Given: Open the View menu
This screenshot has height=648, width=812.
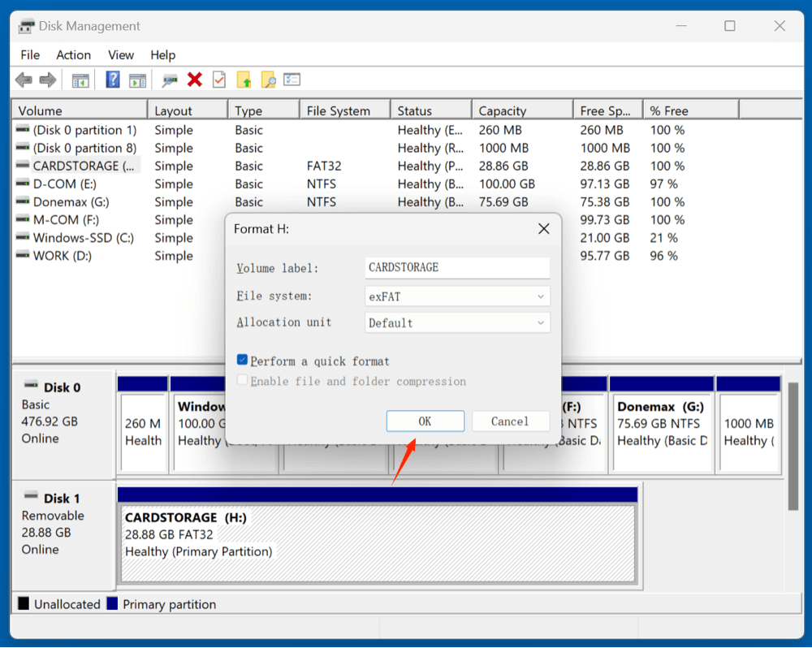Looking at the screenshot, I should 121,55.
